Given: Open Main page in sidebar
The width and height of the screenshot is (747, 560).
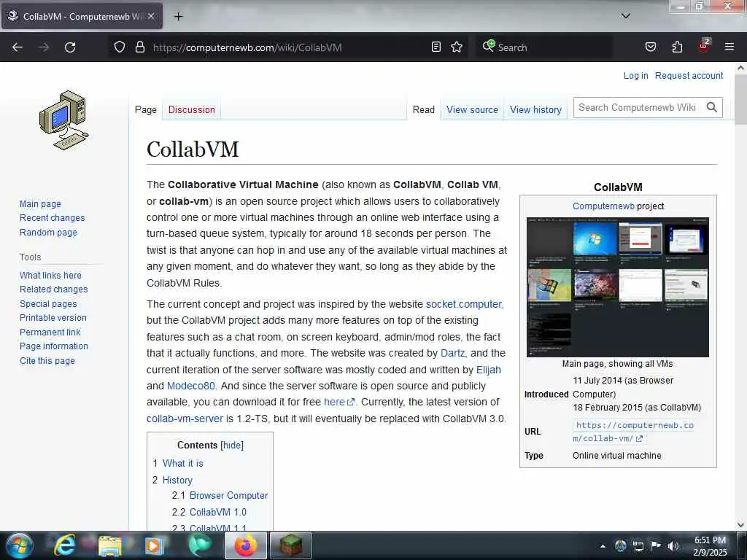Looking at the screenshot, I should (41, 204).
